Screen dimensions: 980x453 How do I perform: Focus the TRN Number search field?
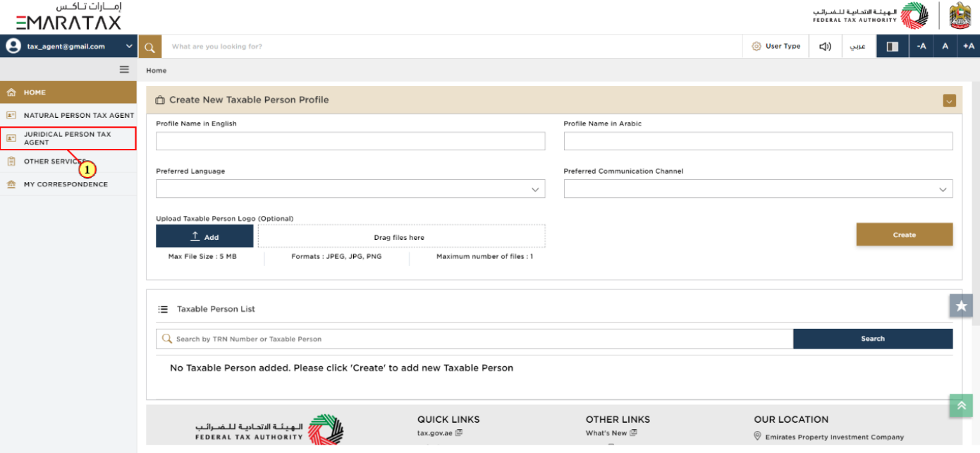click(x=474, y=339)
